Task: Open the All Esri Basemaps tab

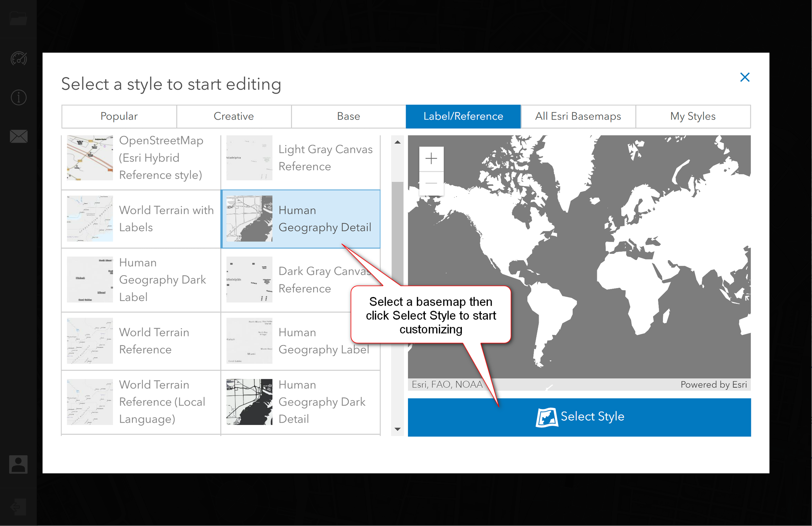Action: [578, 116]
